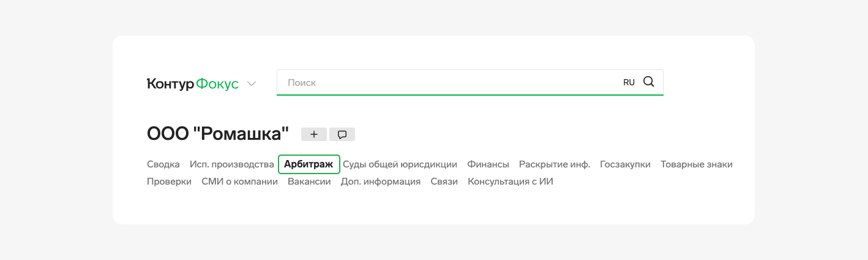Expand the Контур Фокус product chevron
The width and height of the screenshot is (868, 260).
point(252,84)
